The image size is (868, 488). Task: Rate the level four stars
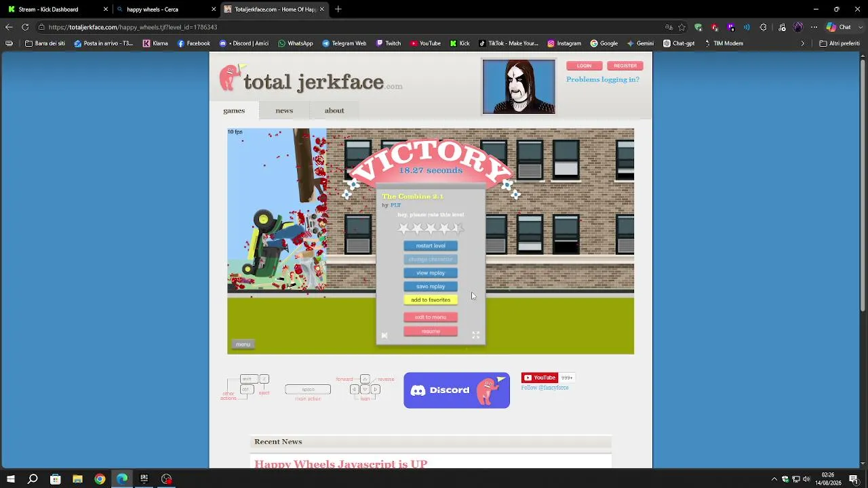(444, 228)
